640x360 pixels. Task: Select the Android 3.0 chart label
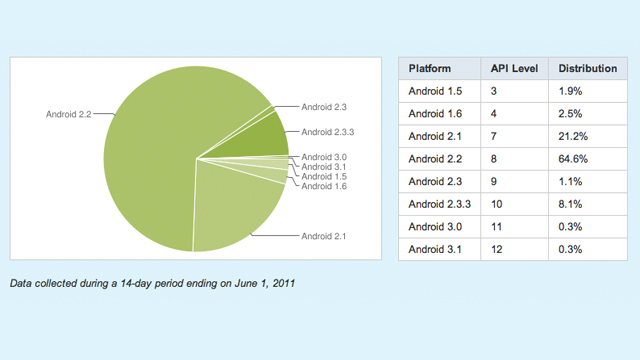[x=324, y=157]
